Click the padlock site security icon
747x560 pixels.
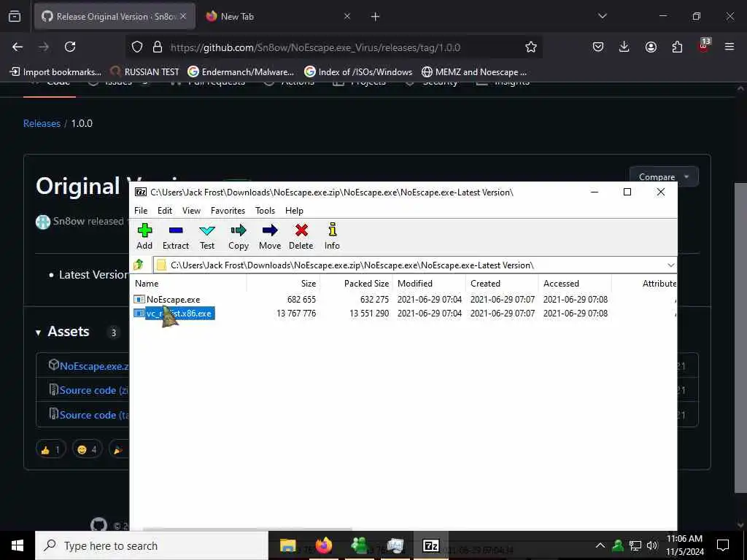pos(158,47)
